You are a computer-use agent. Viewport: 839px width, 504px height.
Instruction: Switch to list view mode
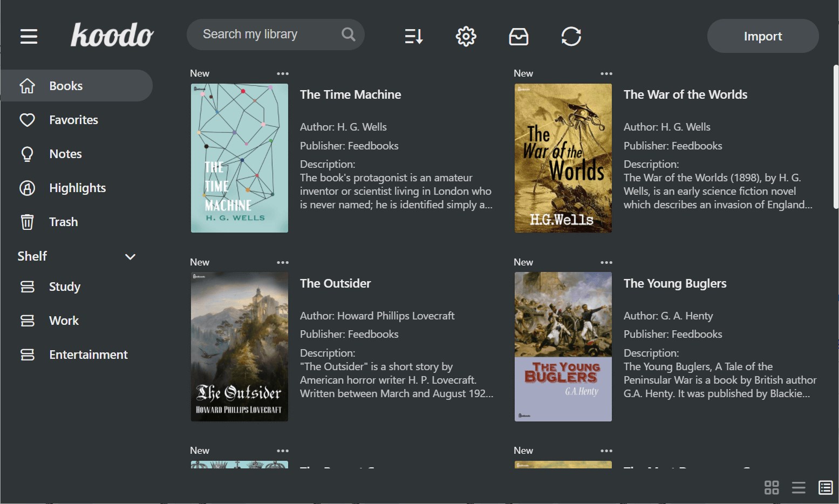pos(799,487)
